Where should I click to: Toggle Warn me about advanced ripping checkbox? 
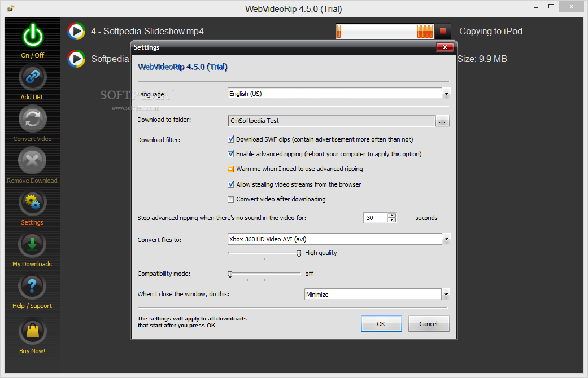(231, 169)
